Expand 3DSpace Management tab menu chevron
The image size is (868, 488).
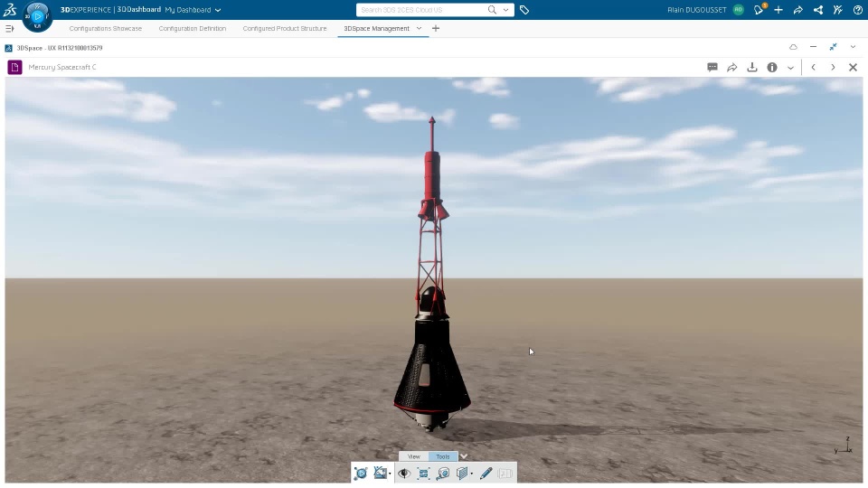point(419,28)
